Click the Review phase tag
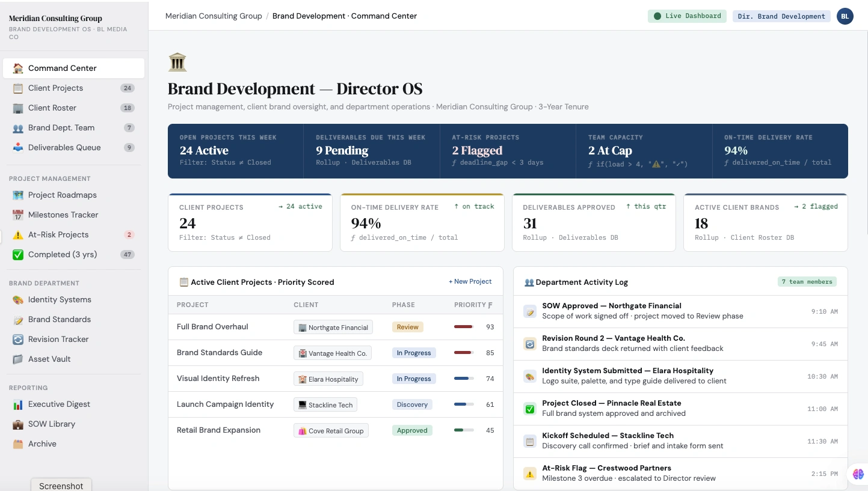Image resolution: width=868 pixels, height=491 pixels. [407, 327]
